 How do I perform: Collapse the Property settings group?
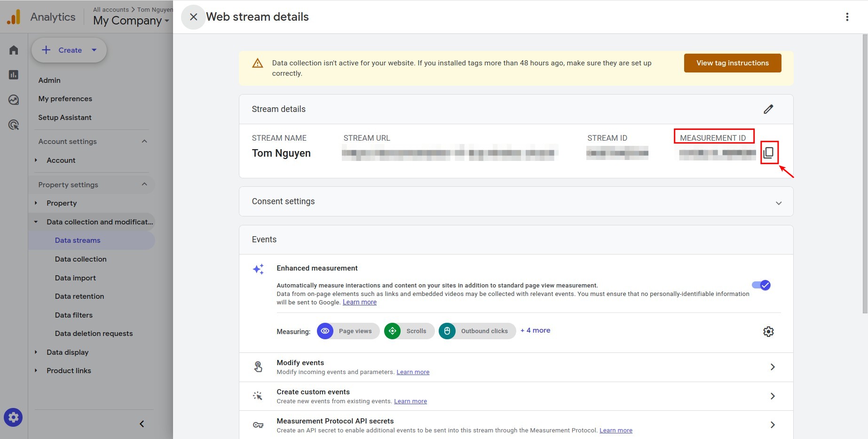144,184
